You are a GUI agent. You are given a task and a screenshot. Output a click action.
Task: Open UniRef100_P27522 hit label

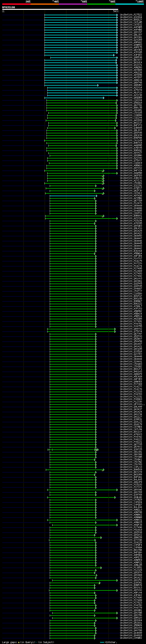(x=131, y=15)
